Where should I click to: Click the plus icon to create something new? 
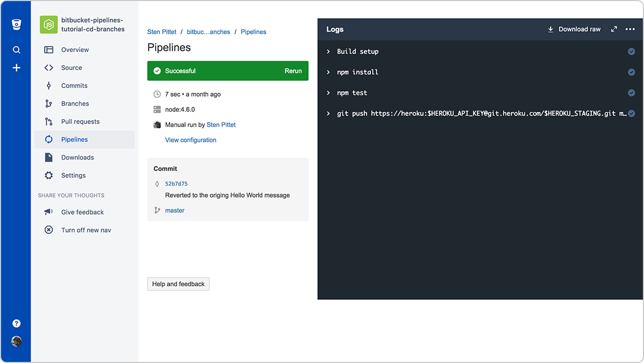(16, 68)
